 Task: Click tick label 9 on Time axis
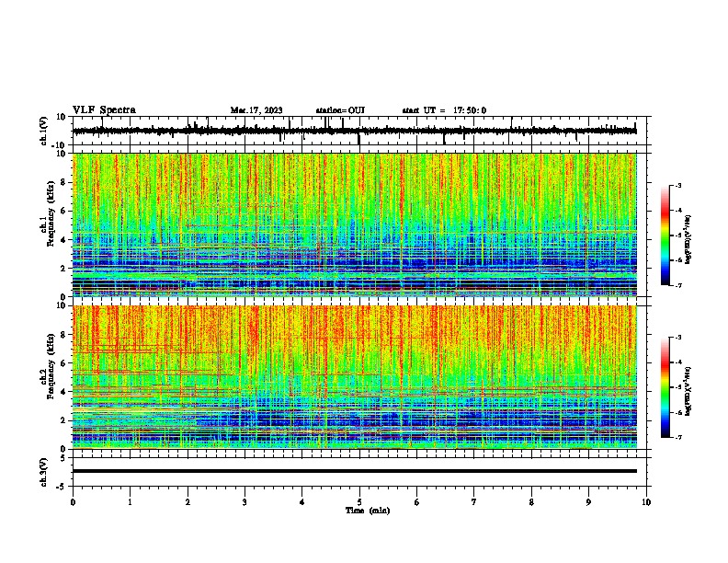coord(588,502)
